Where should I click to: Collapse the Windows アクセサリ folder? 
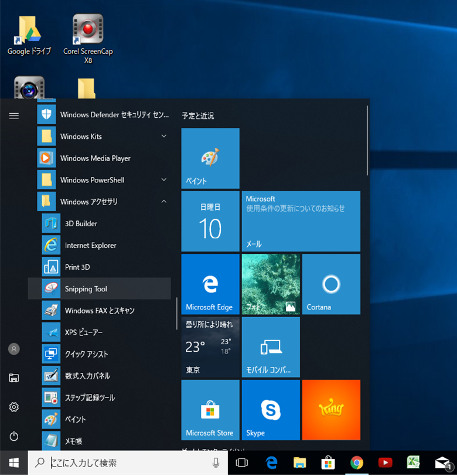click(100, 202)
